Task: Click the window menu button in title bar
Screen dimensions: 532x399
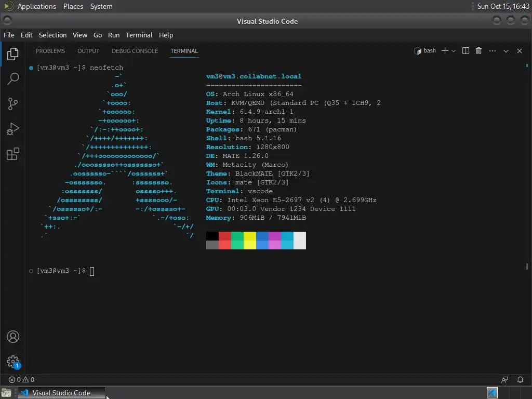Action: [x=7, y=20]
